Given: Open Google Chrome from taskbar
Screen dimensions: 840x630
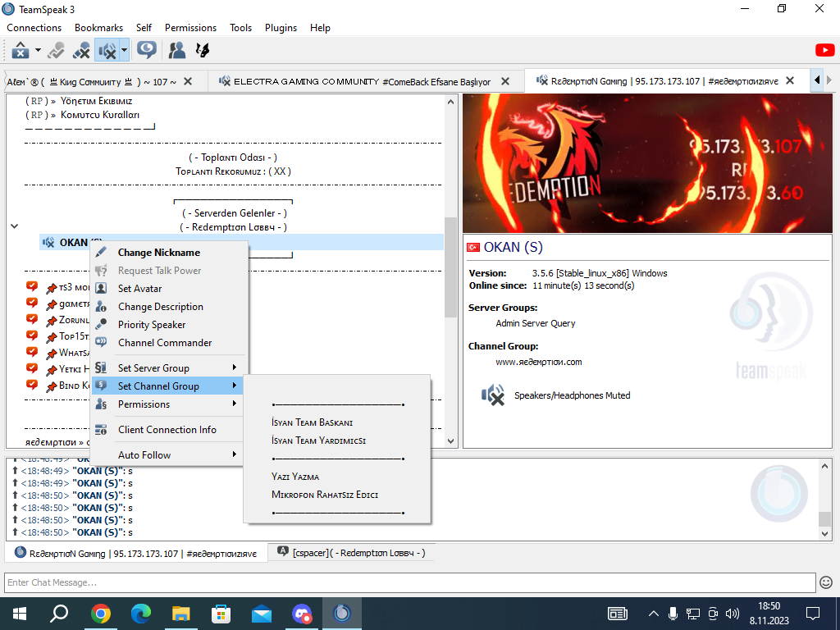Looking at the screenshot, I should click(x=100, y=614).
